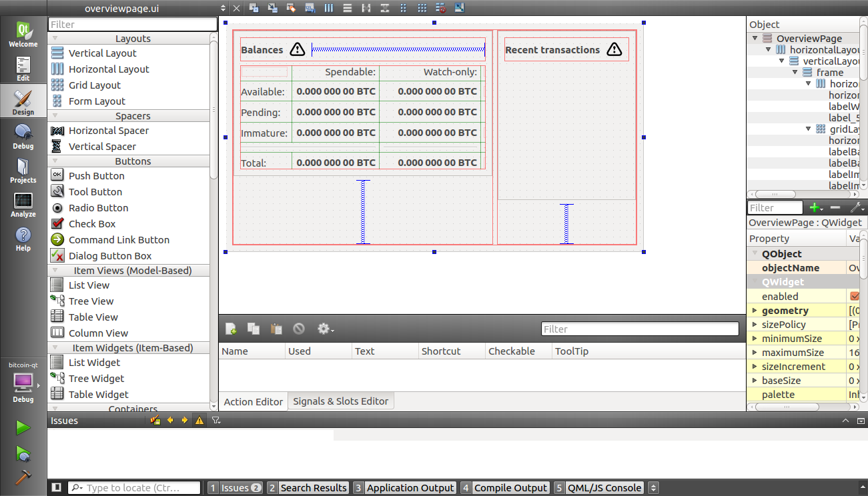Expand the geometry property row
Viewport: 868px width, 496px height.
tap(755, 311)
